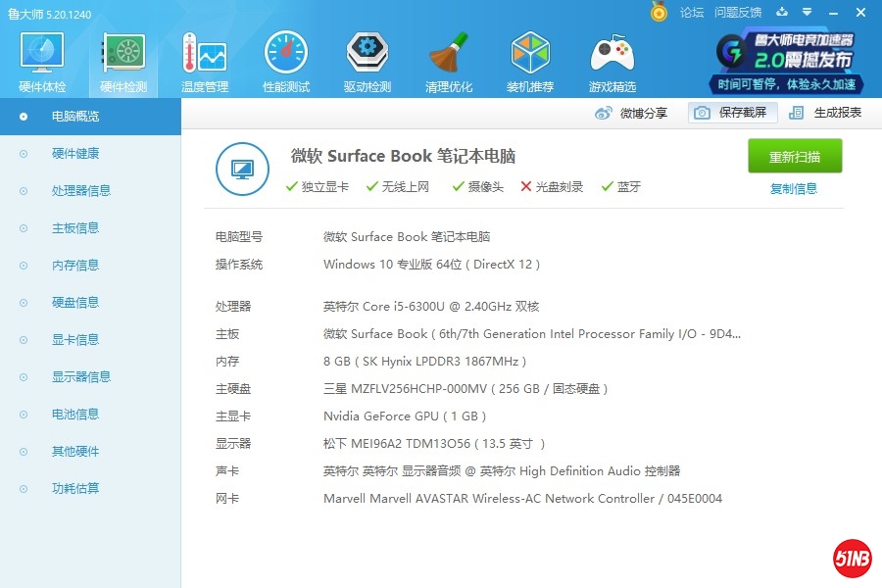Switch to the 硬件检测 hardware detection tab
Screen dimensions: 882x588
pyautogui.click(x=123, y=61)
